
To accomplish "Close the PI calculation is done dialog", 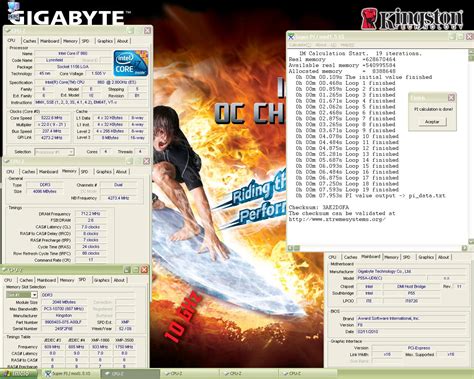I will pos(451,98).
